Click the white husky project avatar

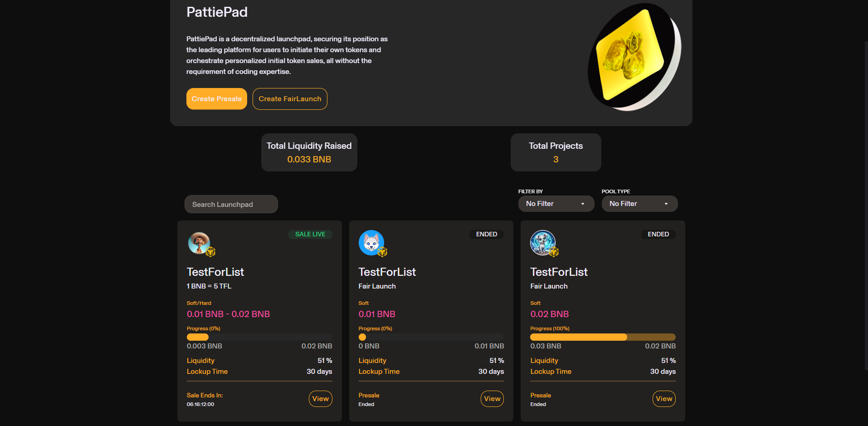371,242
